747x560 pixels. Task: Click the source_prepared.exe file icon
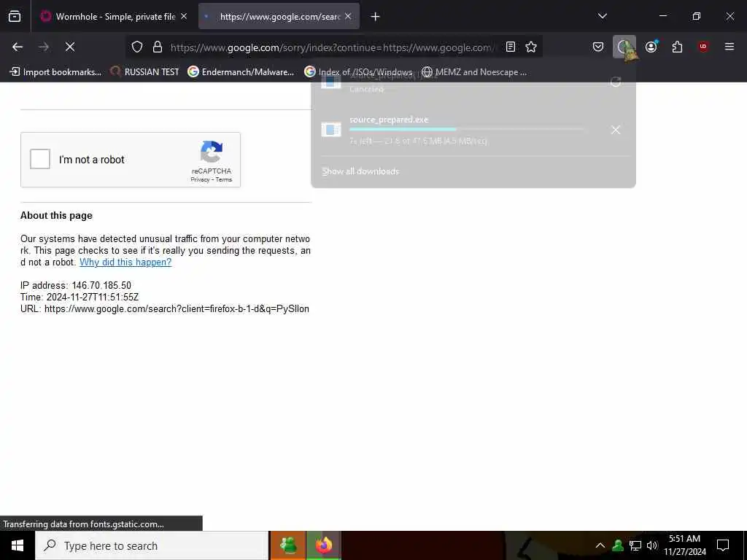pyautogui.click(x=331, y=129)
